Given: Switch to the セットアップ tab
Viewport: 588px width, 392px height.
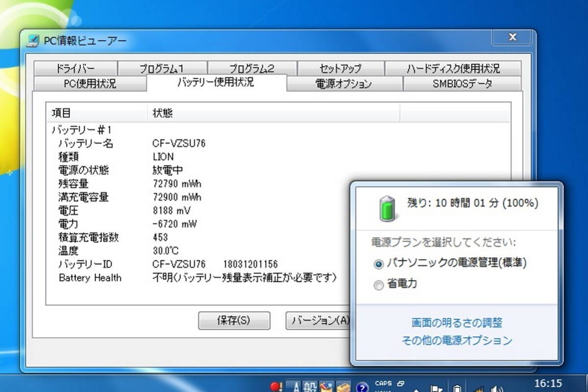Looking at the screenshot, I should (x=340, y=69).
